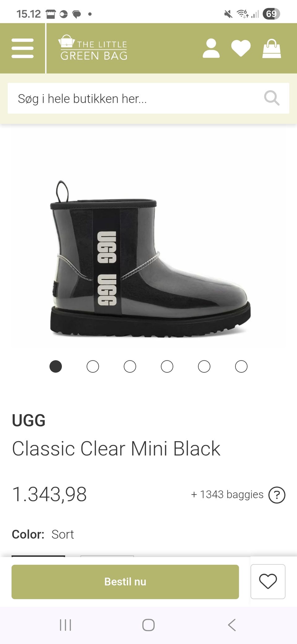Open the hamburger navigation menu
This screenshot has width=297, height=644.
23,48
